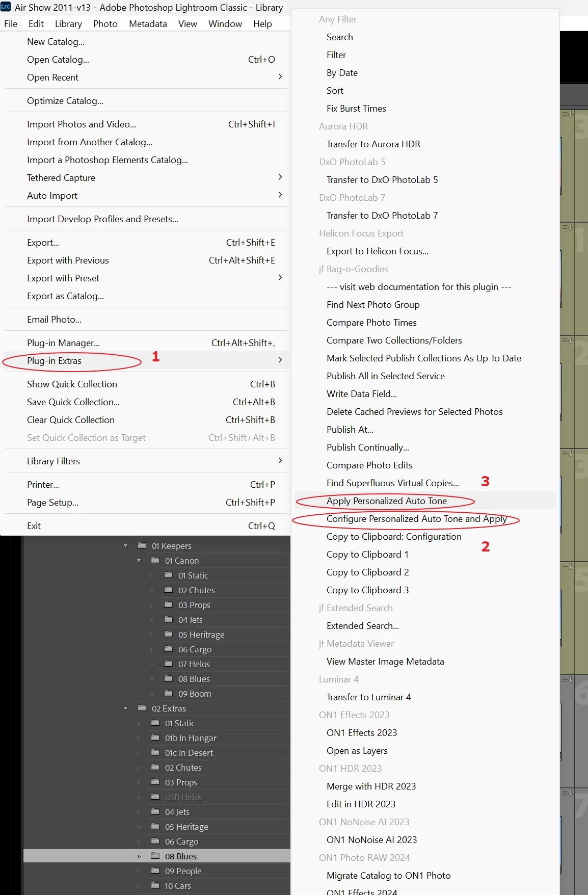
Task: Click the 01 Canon folder icon
Action: (155, 560)
